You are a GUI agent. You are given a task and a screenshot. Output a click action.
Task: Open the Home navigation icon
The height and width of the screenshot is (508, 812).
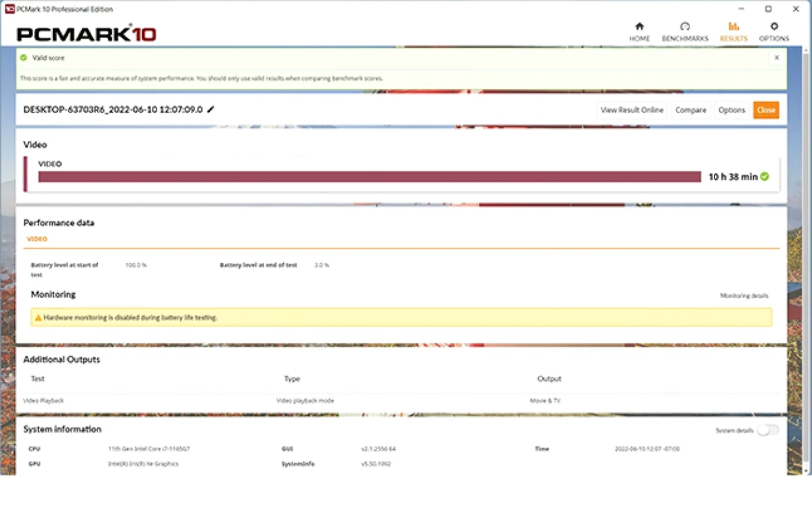point(639,26)
